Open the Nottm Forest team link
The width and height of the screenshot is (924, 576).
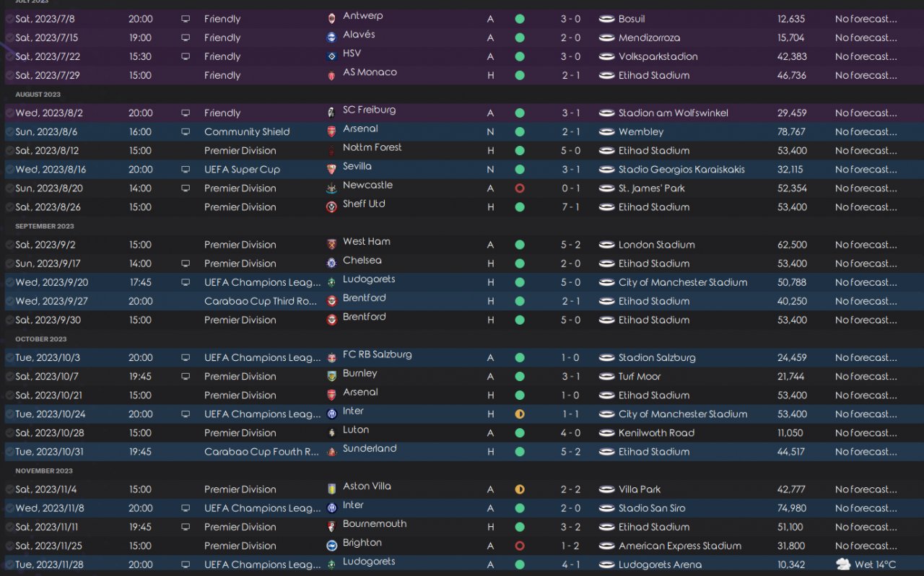[x=372, y=147]
